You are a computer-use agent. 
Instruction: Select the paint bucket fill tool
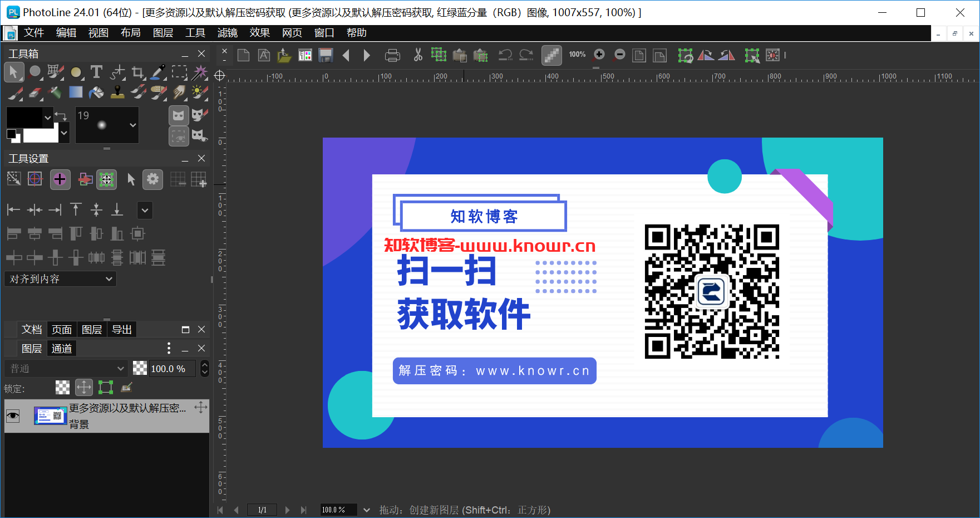(x=96, y=92)
